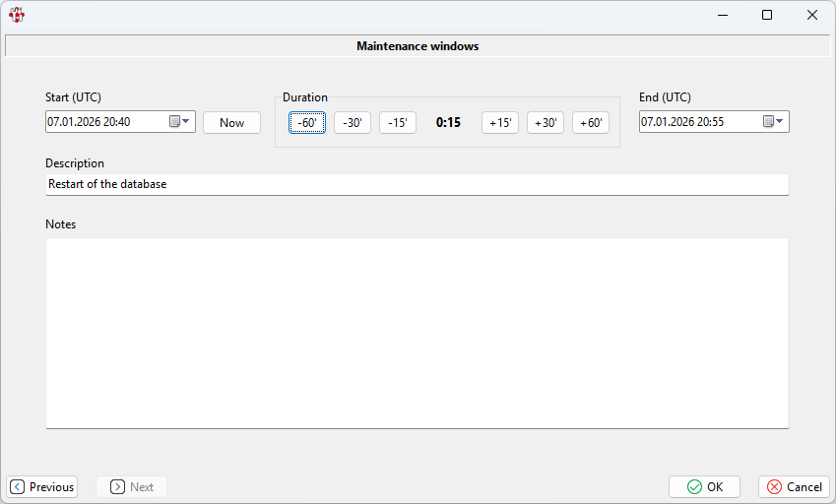Open the Start date calendar dropdown

tap(180, 122)
